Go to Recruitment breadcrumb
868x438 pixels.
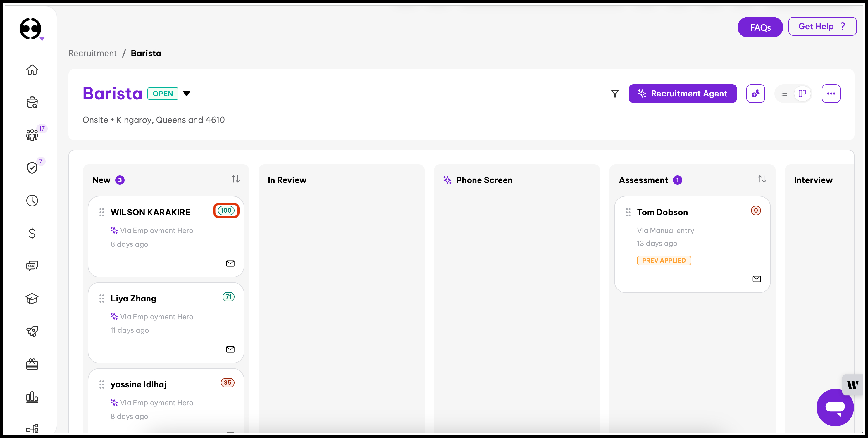point(92,53)
